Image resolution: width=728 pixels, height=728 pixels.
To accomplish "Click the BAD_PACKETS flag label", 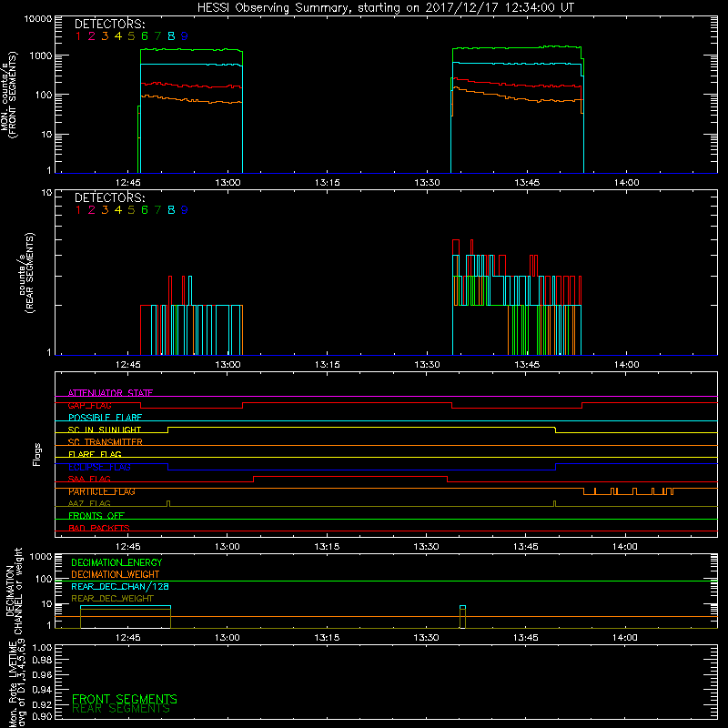I will (x=99, y=528).
